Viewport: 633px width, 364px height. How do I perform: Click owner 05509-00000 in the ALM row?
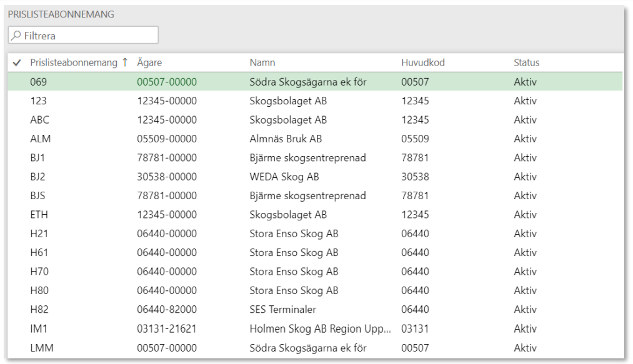click(x=167, y=139)
